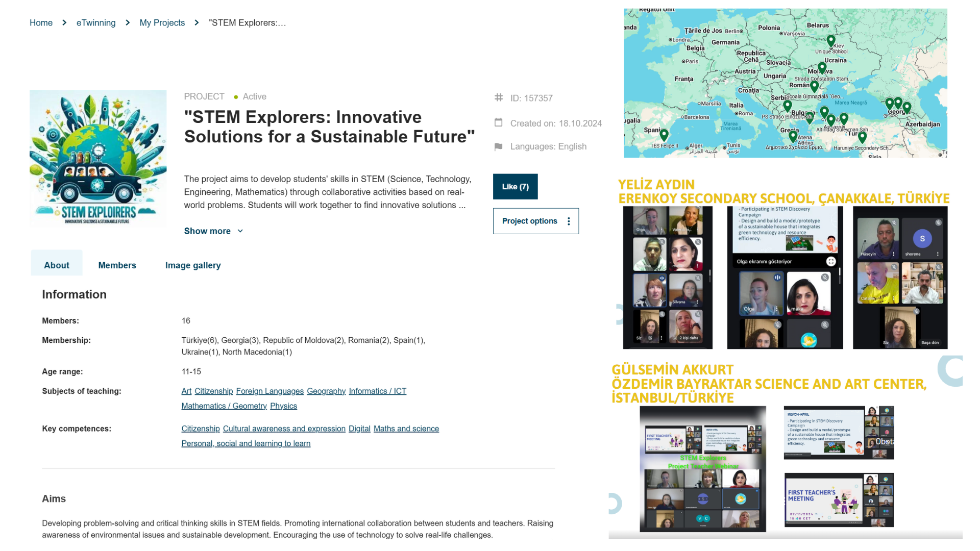Expand the description with Show more
This screenshot has height=551, width=980.
tap(213, 231)
